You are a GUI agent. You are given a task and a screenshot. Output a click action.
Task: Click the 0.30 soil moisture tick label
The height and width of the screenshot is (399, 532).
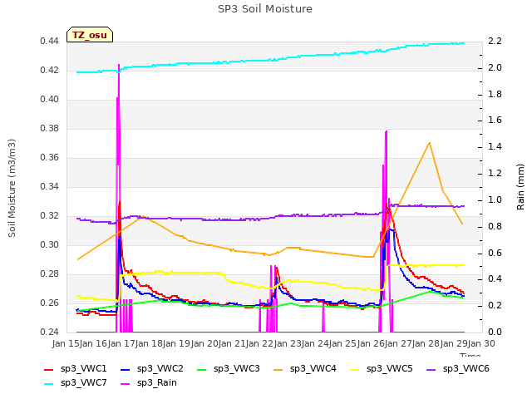pyautogui.click(x=49, y=245)
